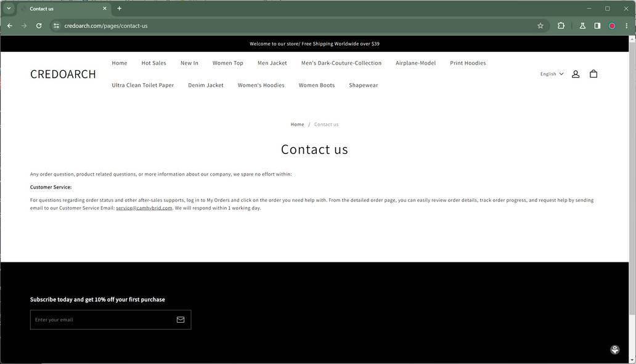Open the browser profile avatar
Screen dimensions: 636x364
[x=611, y=25]
